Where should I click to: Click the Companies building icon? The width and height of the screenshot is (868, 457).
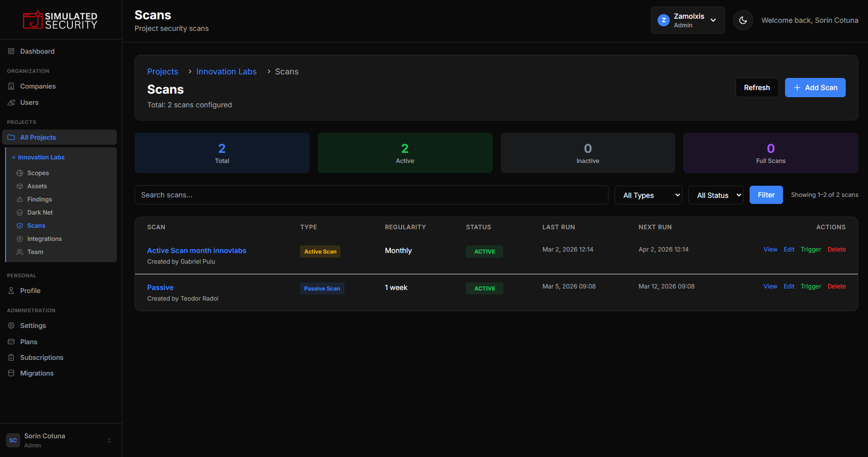click(x=11, y=87)
